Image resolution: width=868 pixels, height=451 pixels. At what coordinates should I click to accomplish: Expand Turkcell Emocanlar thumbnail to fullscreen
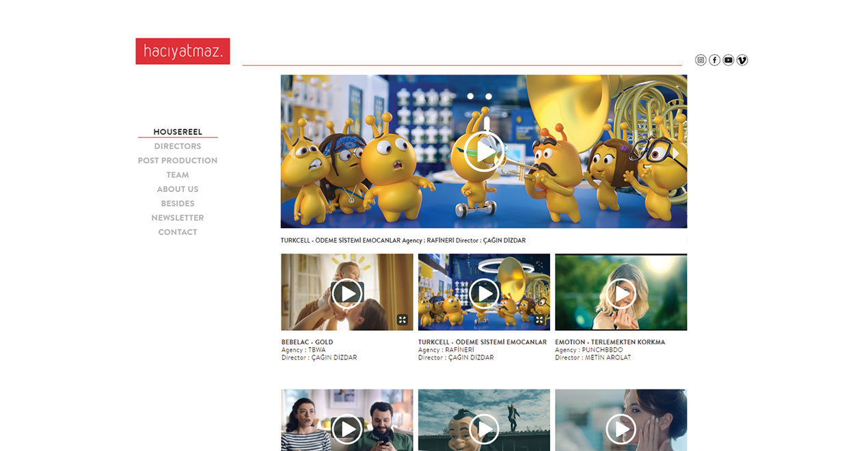539,320
